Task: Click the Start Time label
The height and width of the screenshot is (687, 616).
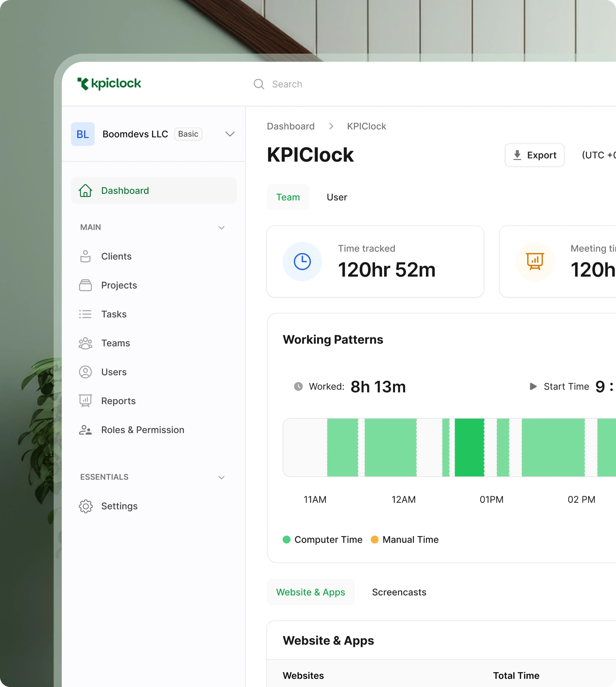Action: point(566,386)
